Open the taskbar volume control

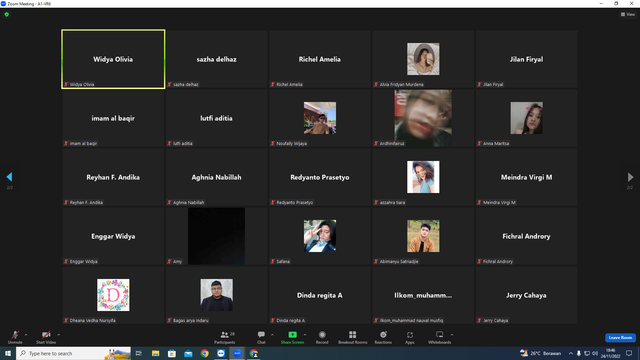(x=595, y=353)
